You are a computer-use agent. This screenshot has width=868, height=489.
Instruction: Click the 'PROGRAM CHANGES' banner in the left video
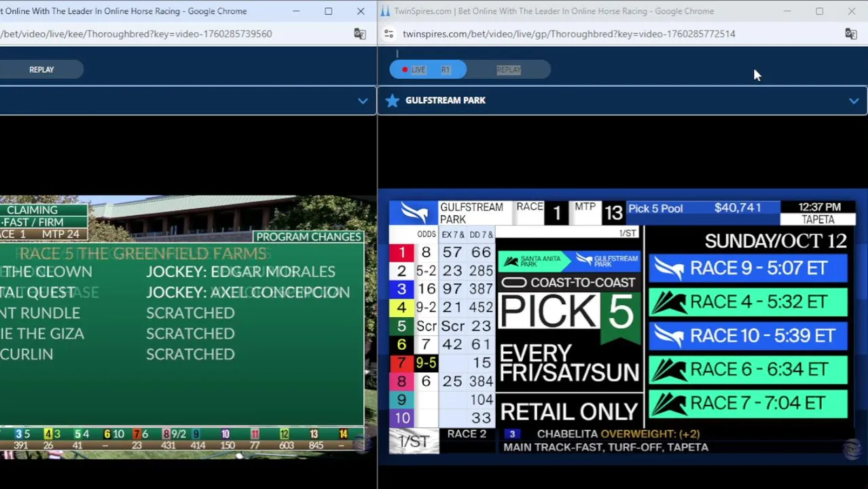(x=308, y=237)
